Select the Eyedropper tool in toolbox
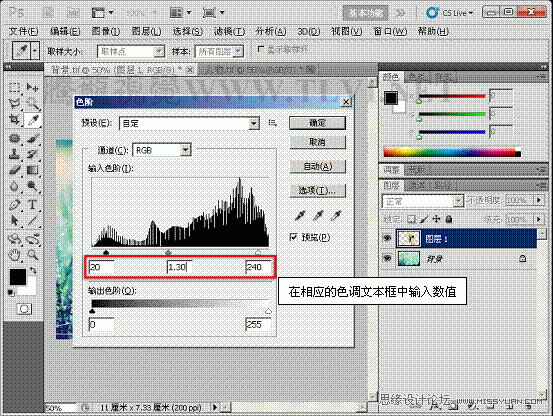The width and height of the screenshot is (553, 416). [32, 120]
